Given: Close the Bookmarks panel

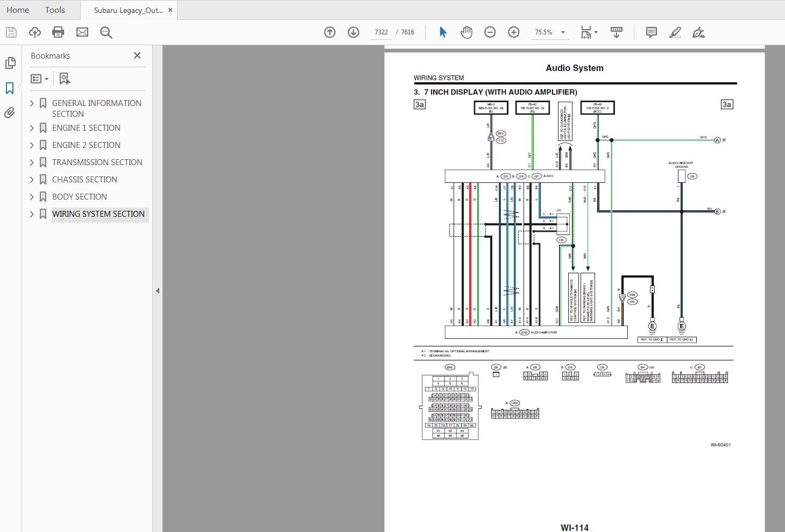Looking at the screenshot, I should click(x=137, y=55).
